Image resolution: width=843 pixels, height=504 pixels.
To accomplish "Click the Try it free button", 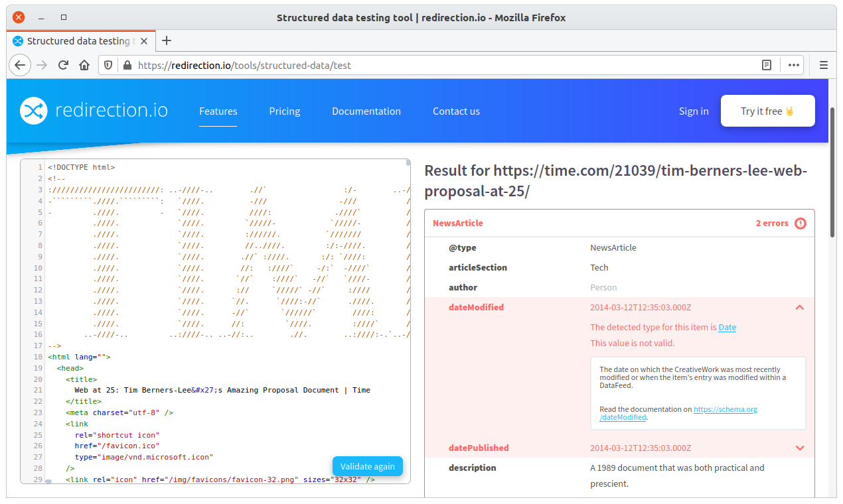I will point(768,111).
